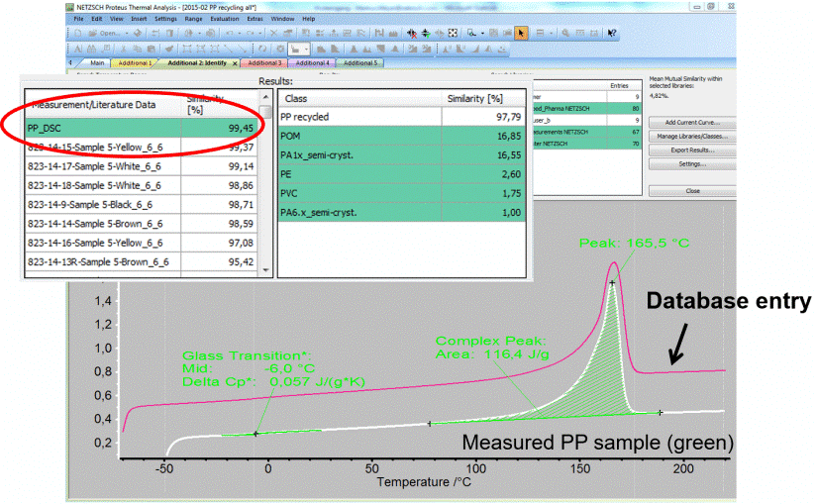817x504 pixels.
Task: Click the results list scroll-up arrow
Action: (x=266, y=97)
